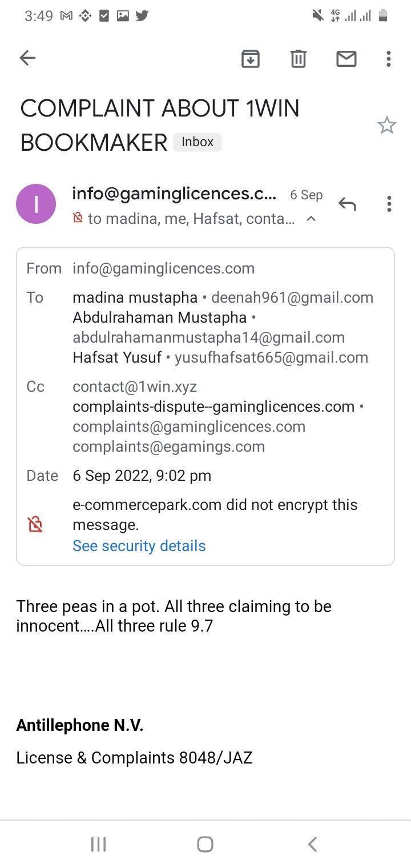
Task: Open message options three-dot menu
Action: 389,204
